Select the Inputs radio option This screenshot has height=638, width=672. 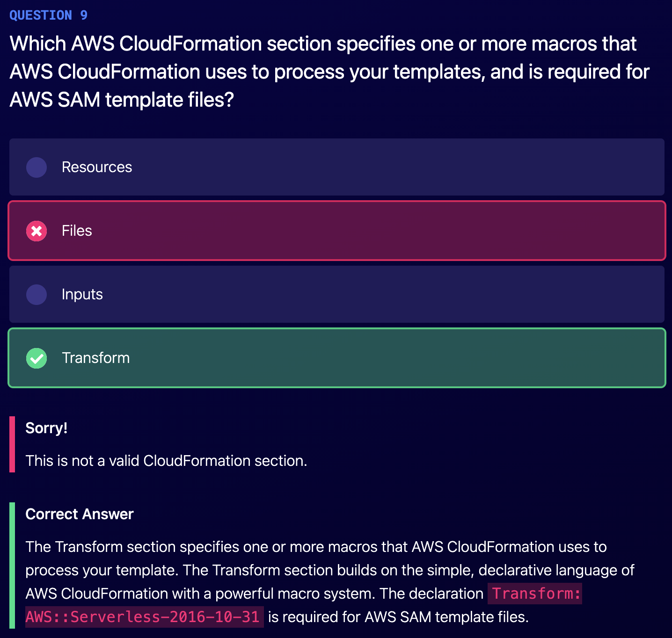[x=37, y=294]
